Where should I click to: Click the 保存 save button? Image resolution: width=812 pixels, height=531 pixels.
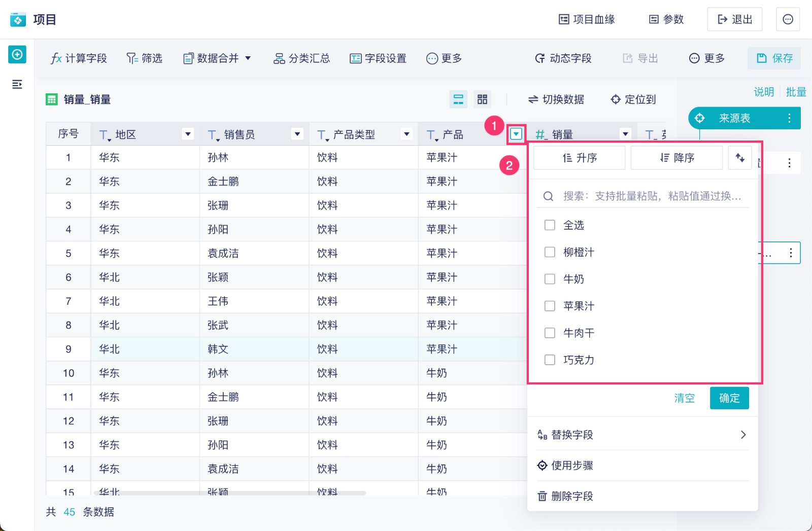coord(774,58)
